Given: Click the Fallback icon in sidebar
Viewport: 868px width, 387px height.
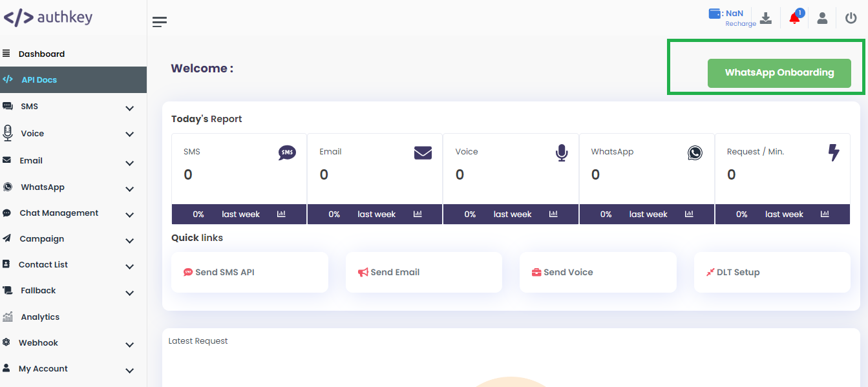Looking at the screenshot, I should 8,291.
